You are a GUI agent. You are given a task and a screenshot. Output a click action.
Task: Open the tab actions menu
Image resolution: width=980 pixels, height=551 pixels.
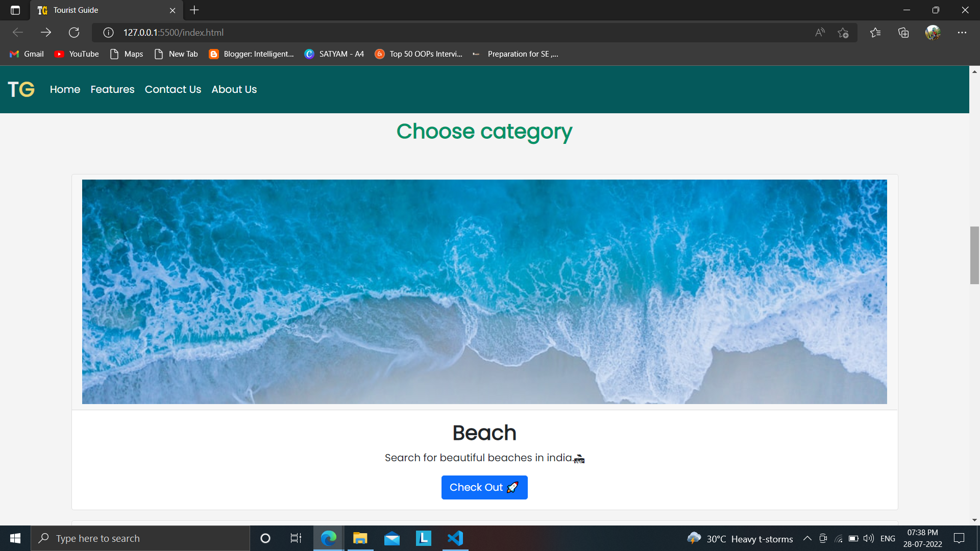pos(14,10)
